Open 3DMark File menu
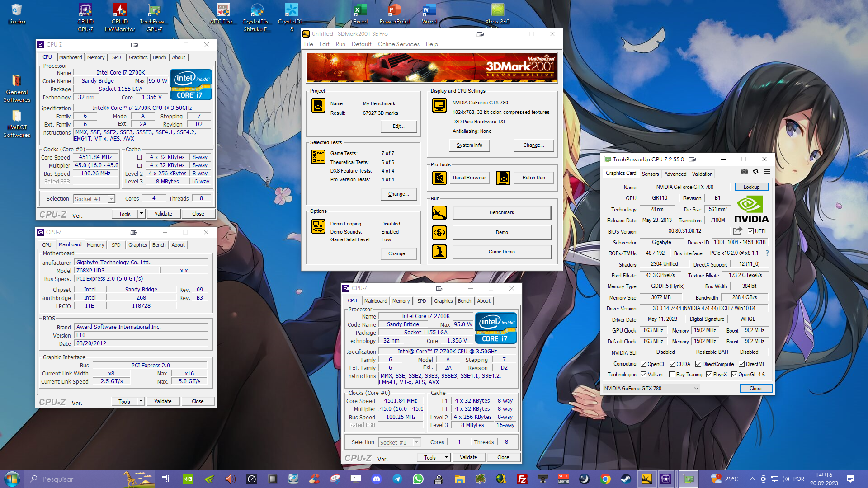868x488 pixels. click(309, 44)
